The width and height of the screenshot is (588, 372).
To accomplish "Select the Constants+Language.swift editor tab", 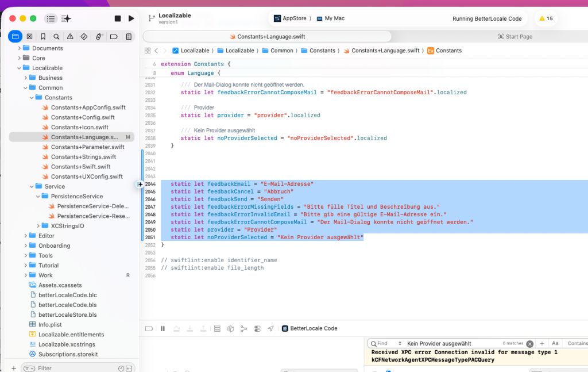I will pyautogui.click(x=268, y=36).
